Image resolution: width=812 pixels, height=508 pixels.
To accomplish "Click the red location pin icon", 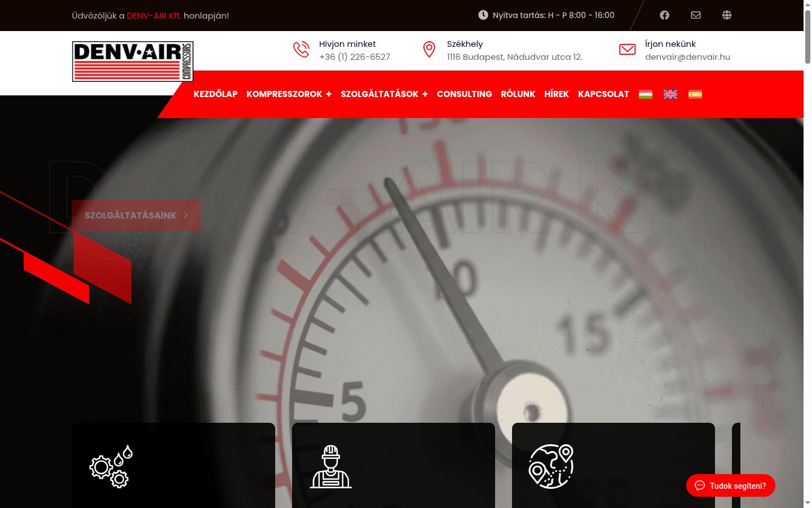I will point(429,50).
